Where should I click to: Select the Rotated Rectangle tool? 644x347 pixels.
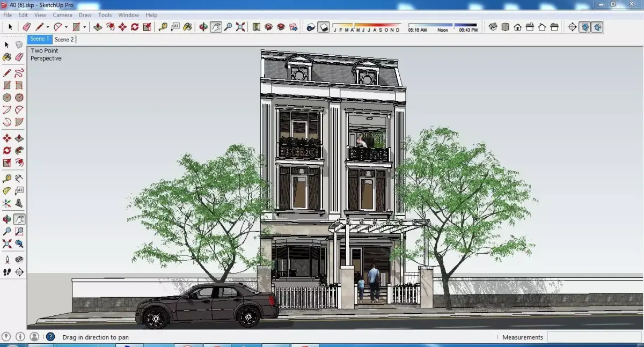(19, 85)
